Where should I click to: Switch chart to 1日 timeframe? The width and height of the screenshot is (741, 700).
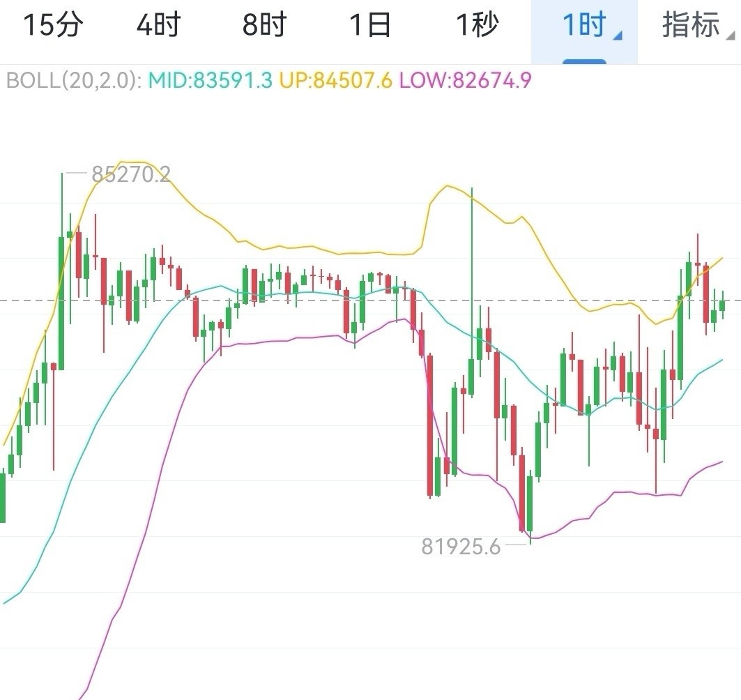[x=370, y=26]
